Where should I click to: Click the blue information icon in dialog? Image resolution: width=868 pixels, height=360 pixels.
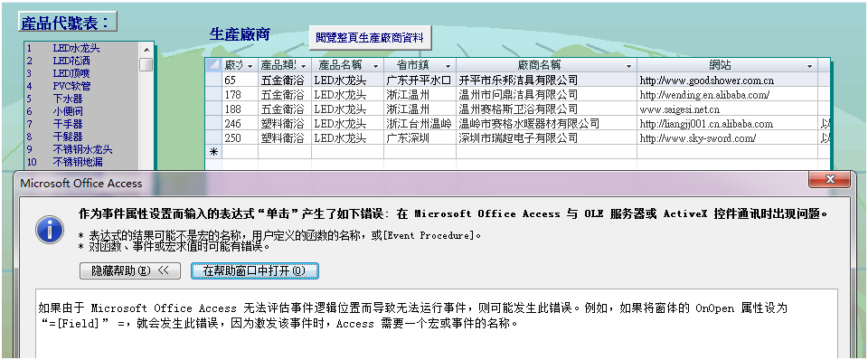[49, 229]
